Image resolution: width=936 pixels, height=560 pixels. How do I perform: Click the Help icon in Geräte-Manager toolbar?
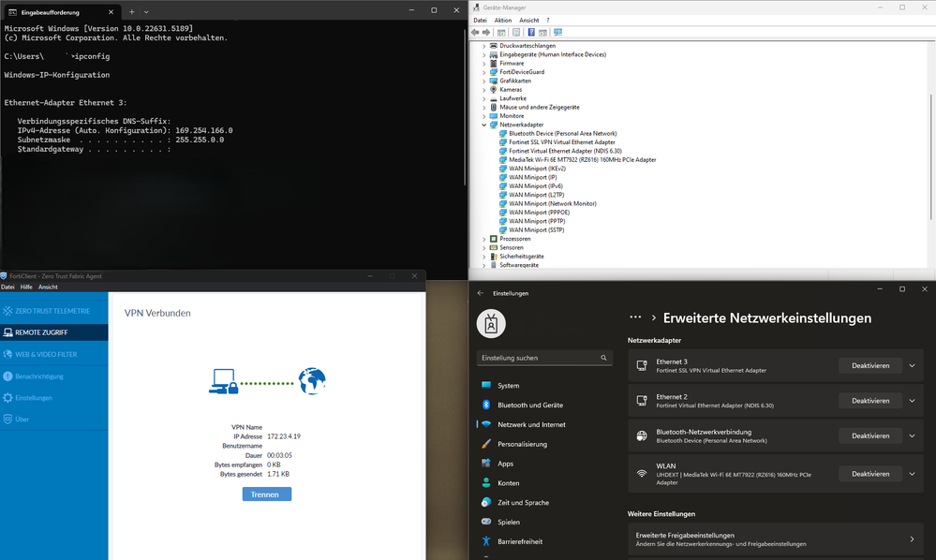click(x=530, y=32)
